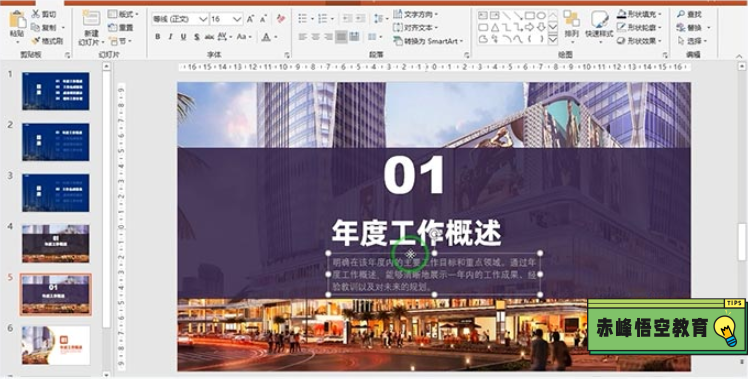Toggle strikethrough (abc)
748x379 pixels.
click(x=209, y=37)
